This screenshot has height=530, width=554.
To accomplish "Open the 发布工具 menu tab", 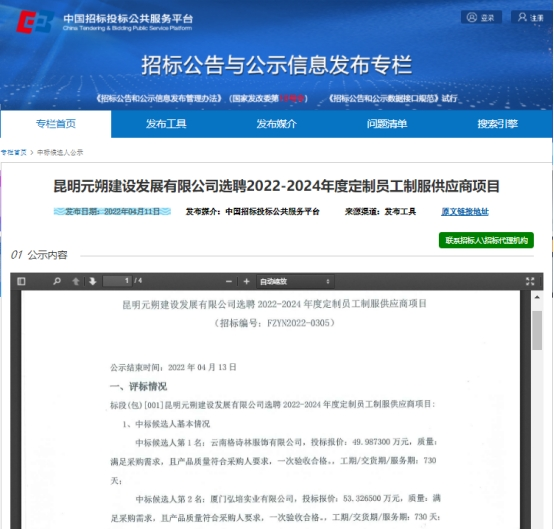I will pyautogui.click(x=166, y=124).
